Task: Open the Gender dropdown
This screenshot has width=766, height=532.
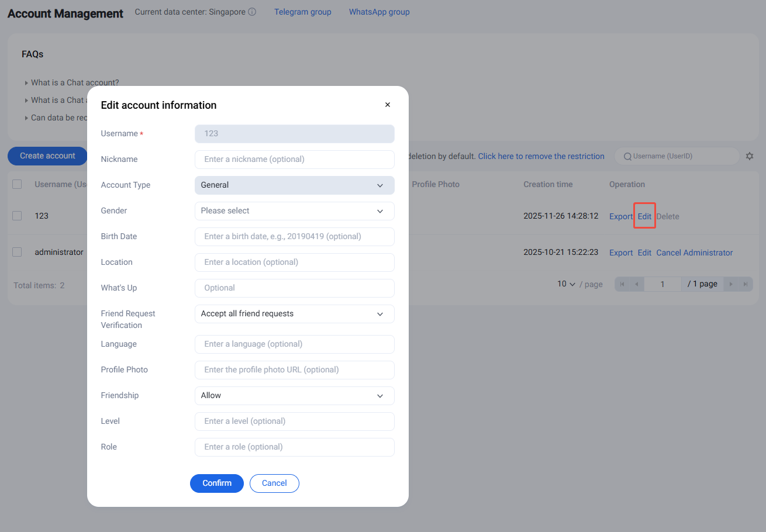Action: coord(294,211)
